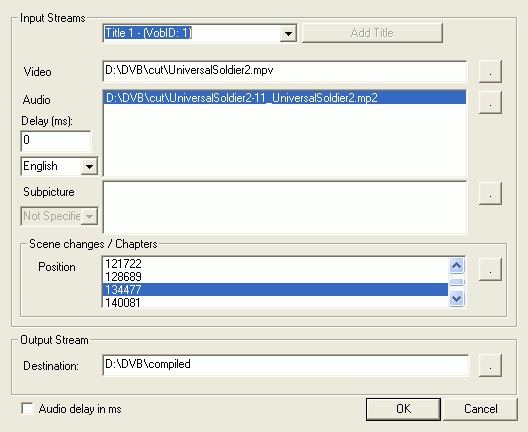The width and height of the screenshot is (528, 432).
Task: Expand the Title 1 VobID dropdown
Action: [x=288, y=33]
